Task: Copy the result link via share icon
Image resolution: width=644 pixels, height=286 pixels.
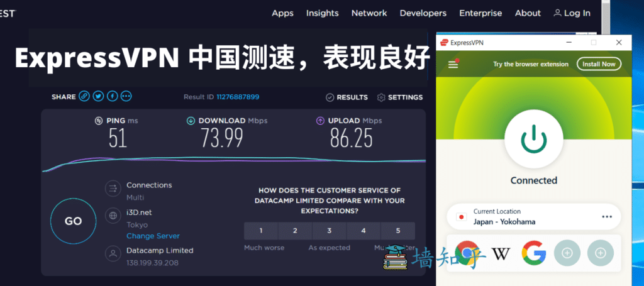Action: [x=84, y=97]
